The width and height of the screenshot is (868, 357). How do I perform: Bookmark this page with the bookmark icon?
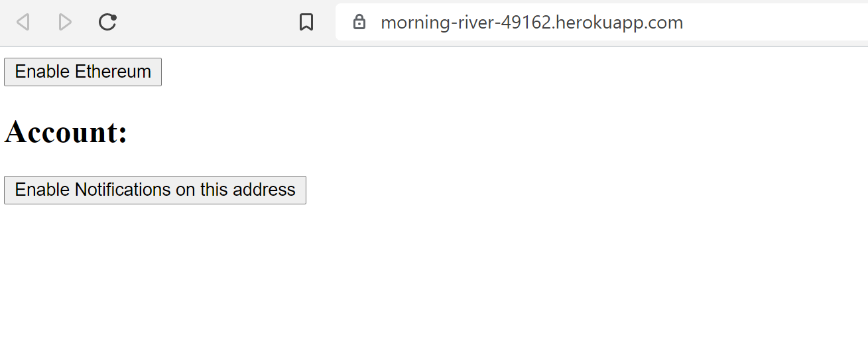point(306,23)
